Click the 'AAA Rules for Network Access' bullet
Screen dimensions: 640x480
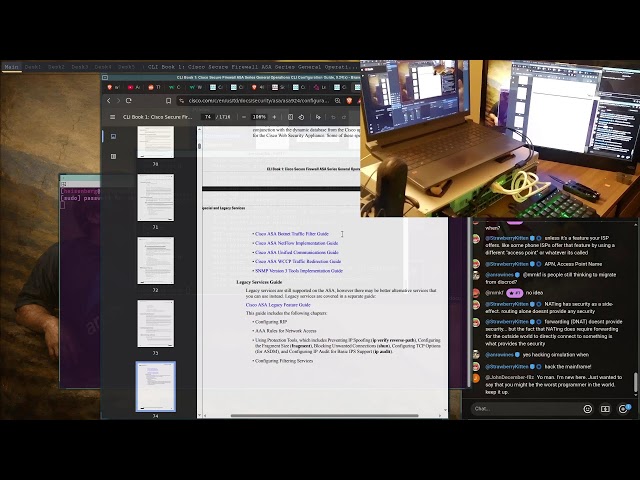pyautogui.click(x=284, y=331)
